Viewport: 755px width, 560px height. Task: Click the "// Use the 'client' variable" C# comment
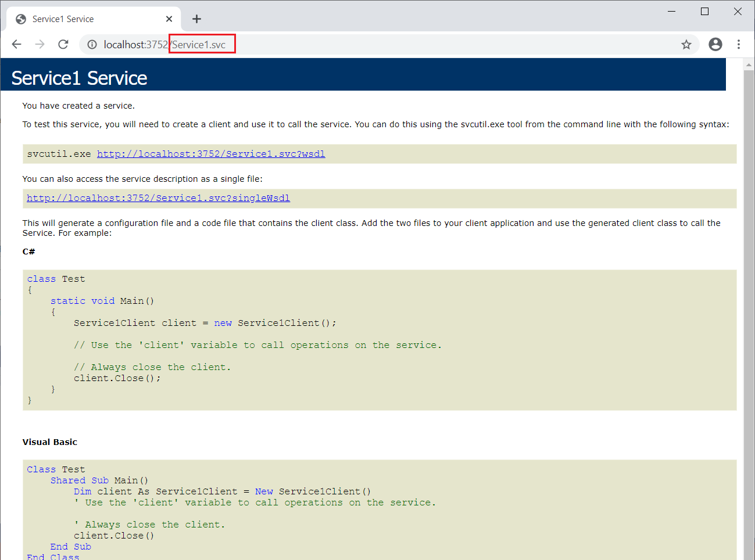click(257, 345)
